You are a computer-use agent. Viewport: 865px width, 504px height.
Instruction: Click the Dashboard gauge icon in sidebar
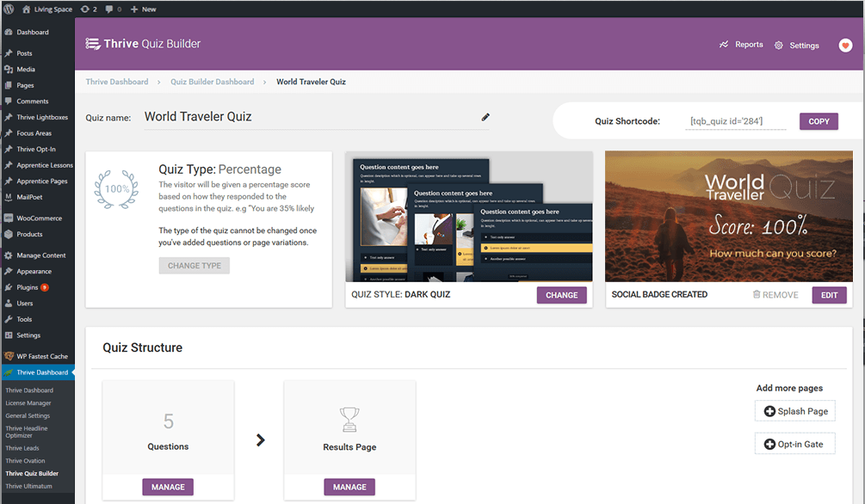click(9, 32)
